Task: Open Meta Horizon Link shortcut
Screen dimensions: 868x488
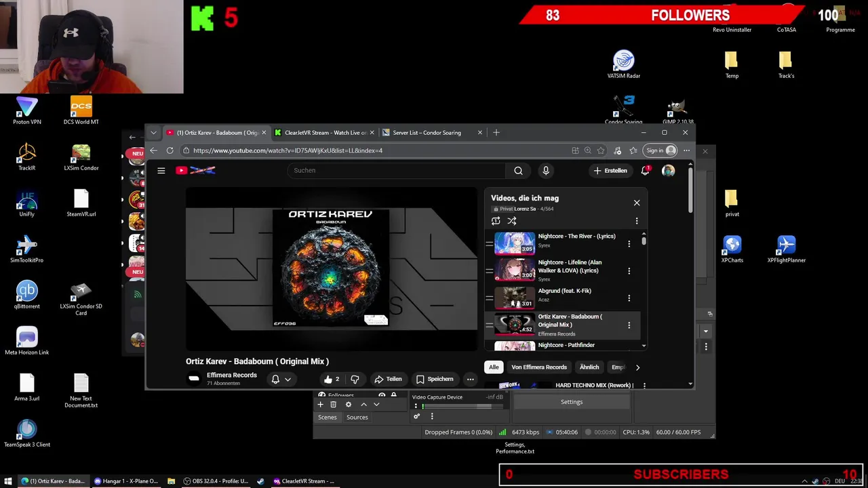Action: click(27, 341)
